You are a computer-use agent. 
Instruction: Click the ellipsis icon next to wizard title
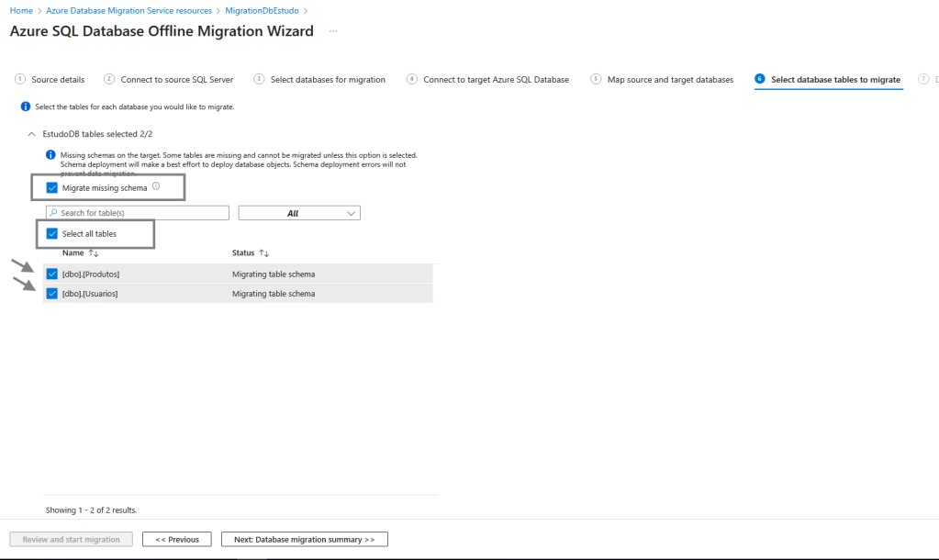click(333, 31)
